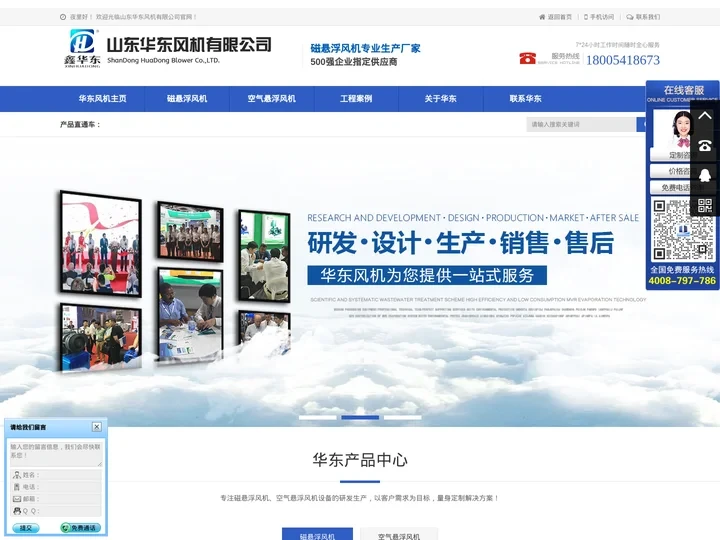The image size is (720, 540).
Task: Focus the QQ number field
Action: [56, 511]
